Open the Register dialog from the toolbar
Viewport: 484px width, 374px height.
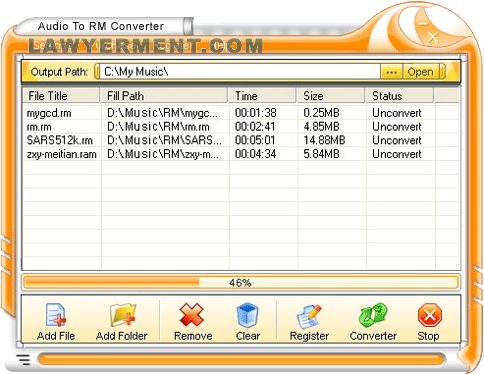(309, 316)
